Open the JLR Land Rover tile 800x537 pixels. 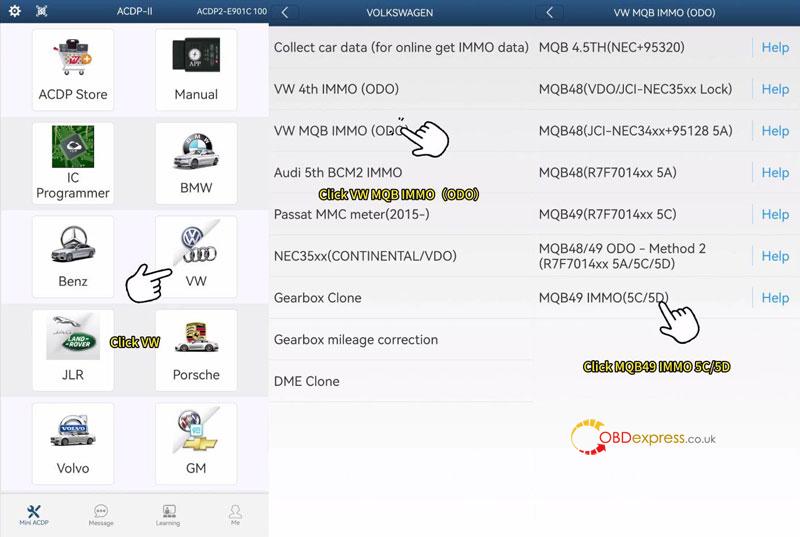coord(73,350)
